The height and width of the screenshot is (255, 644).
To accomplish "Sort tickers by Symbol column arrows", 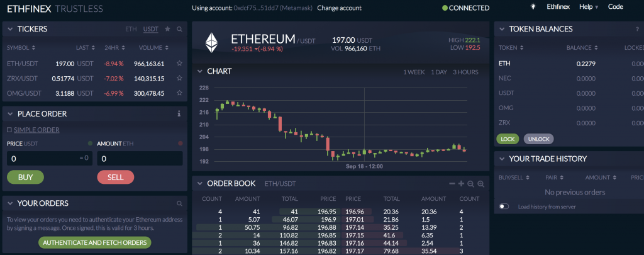I will point(34,48).
